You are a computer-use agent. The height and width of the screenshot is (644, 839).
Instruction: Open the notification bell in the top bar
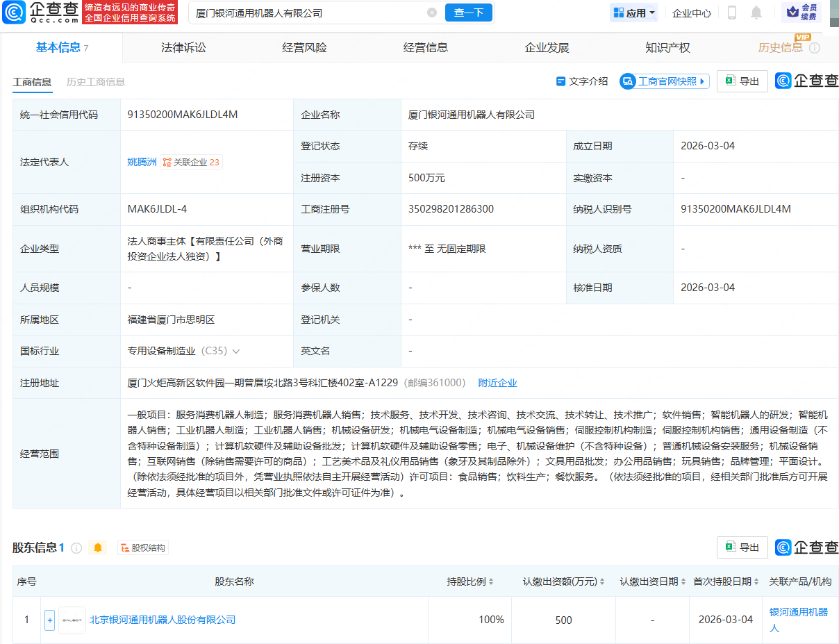pos(756,12)
